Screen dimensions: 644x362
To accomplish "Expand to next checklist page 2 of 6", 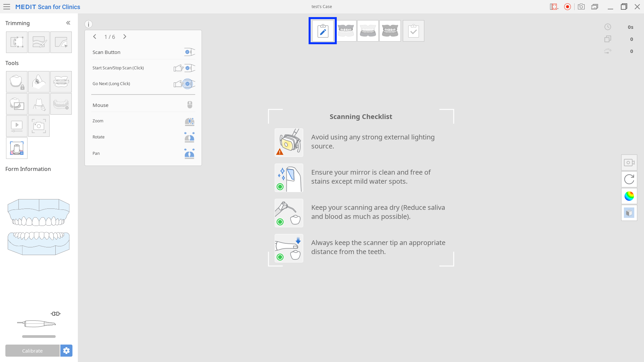I will (124, 37).
